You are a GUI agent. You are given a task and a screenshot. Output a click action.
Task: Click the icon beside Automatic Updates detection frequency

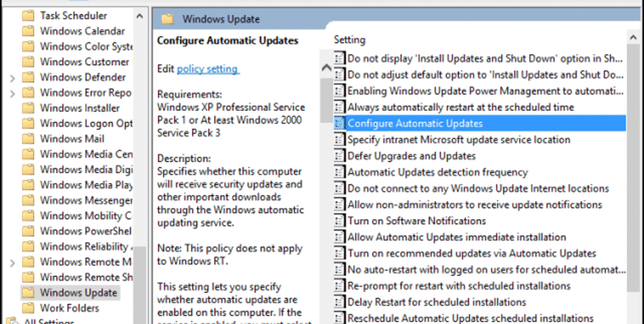pyautogui.click(x=340, y=172)
